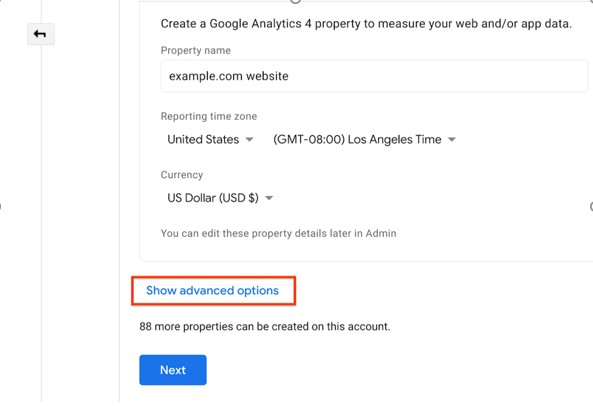Screen dimensions: 593x406
Task: Click the '88 more properties' notice text
Action: (265, 326)
